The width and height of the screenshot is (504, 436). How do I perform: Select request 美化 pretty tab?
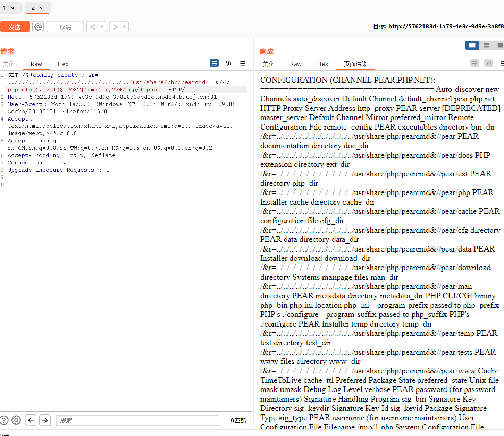click(9, 64)
